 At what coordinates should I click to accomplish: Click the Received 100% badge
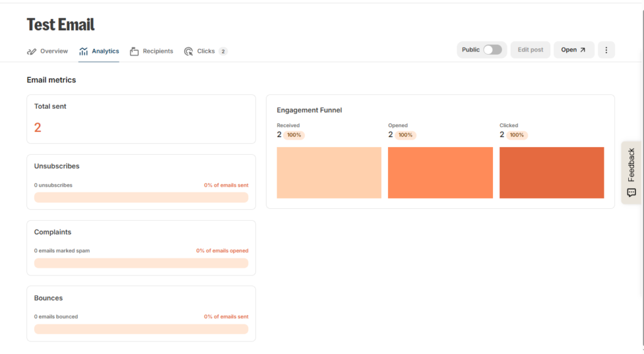click(294, 135)
